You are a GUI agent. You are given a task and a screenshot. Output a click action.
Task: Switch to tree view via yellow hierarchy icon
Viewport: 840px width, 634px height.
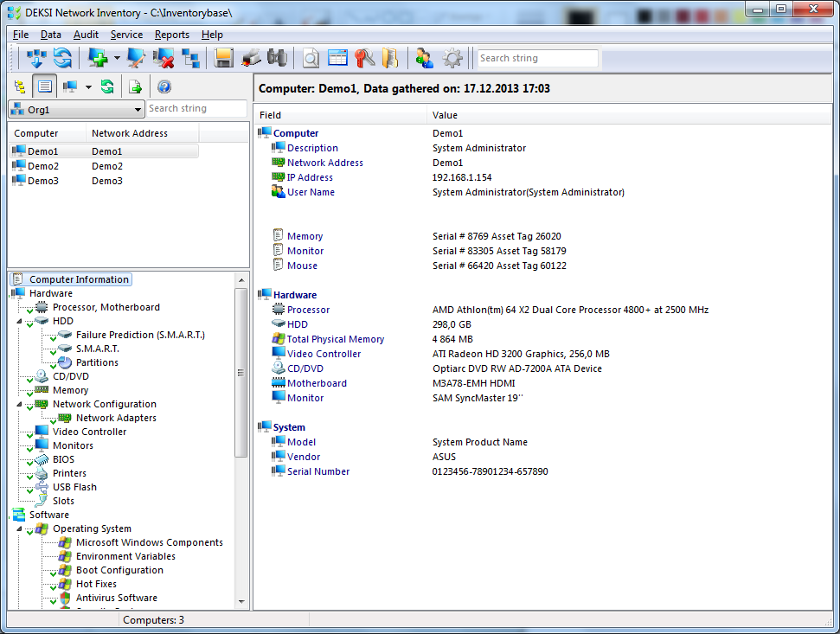pyautogui.click(x=20, y=86)
